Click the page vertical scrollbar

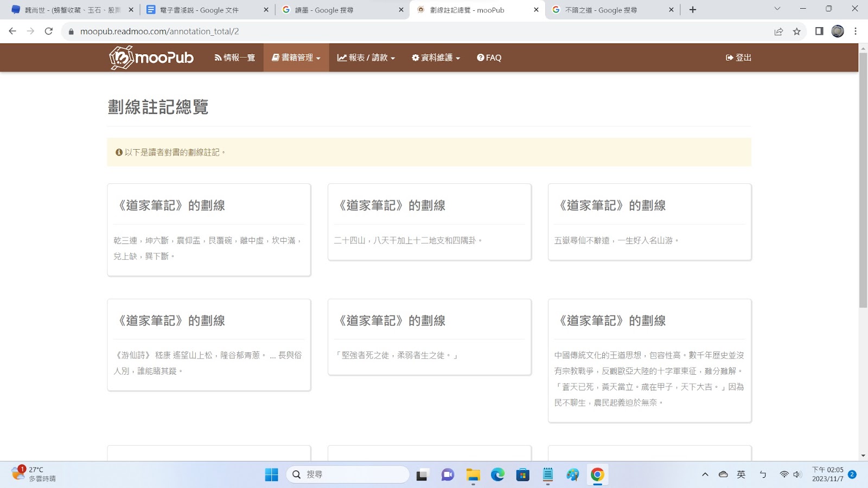click(x=863, y=180)
